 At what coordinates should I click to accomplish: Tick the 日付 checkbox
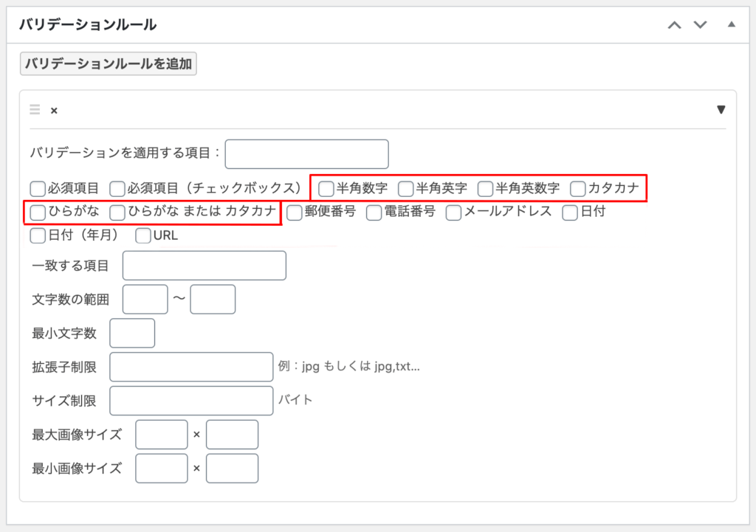pyautogui.click(x=570, y=212)
